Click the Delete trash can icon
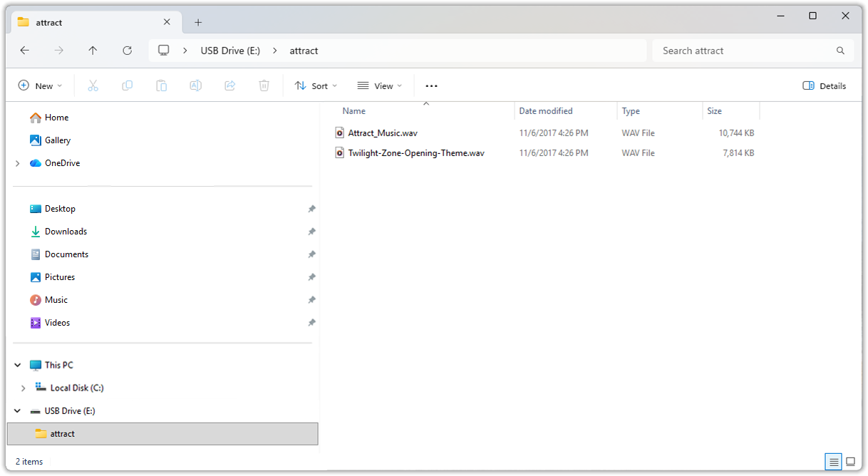Screen dimensions: 868x476 [264, 86]
